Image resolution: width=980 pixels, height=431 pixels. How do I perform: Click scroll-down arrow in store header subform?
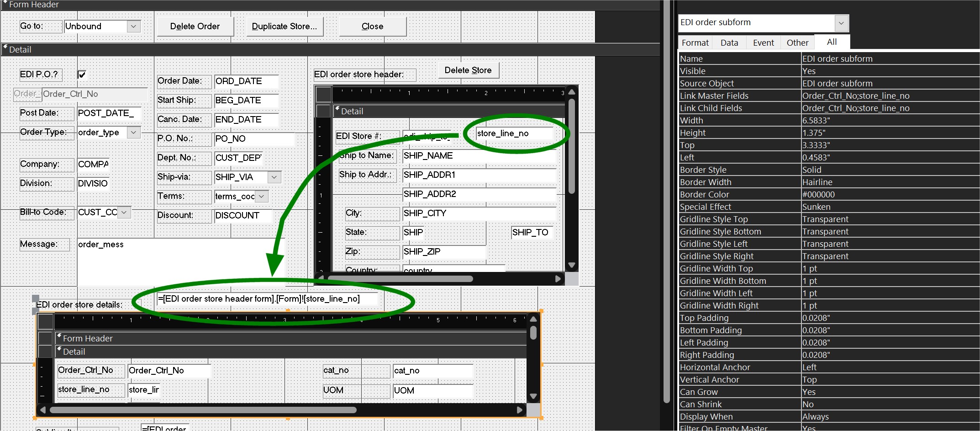(571, 265)
